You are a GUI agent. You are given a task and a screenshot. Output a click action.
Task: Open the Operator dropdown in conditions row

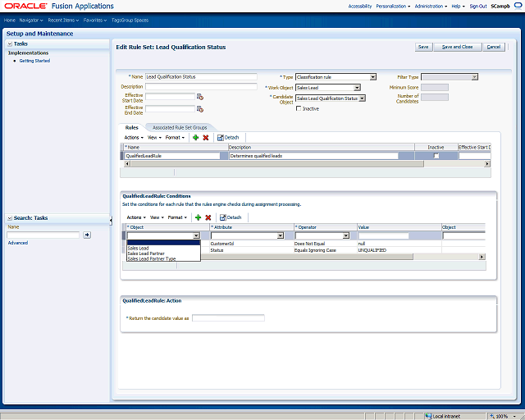click(x=346, y=235)
